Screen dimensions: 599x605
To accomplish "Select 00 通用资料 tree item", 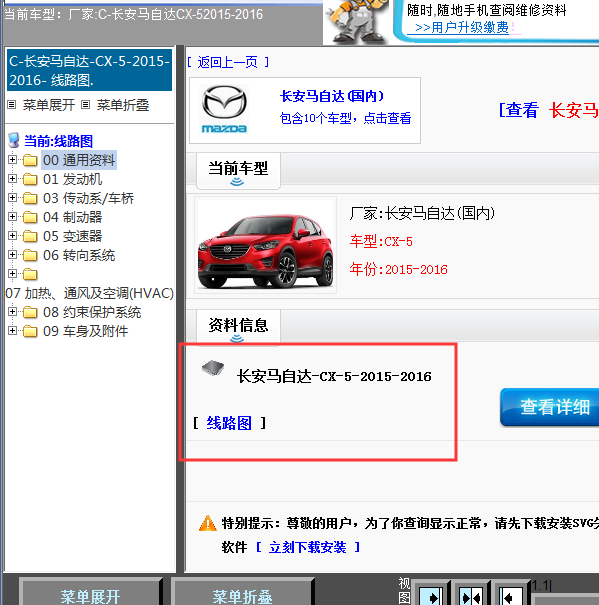I will pyautogui.click(x=79, y=160).
